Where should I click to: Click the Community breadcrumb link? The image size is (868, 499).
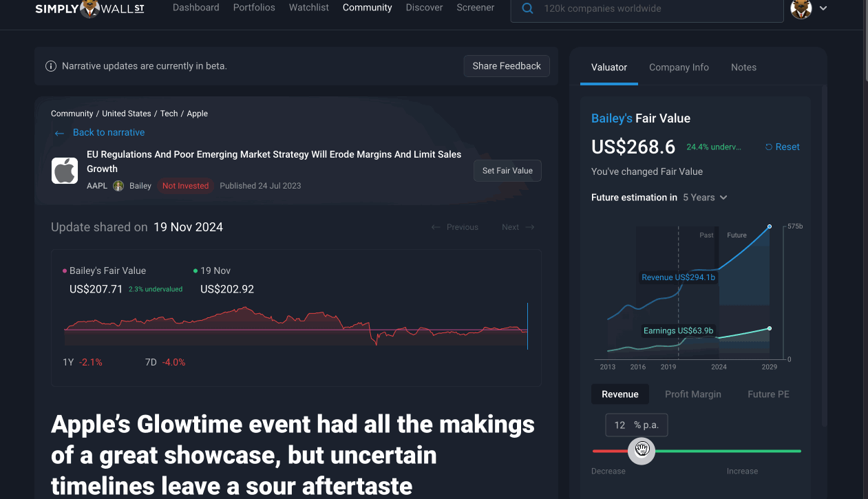point(72,114)
